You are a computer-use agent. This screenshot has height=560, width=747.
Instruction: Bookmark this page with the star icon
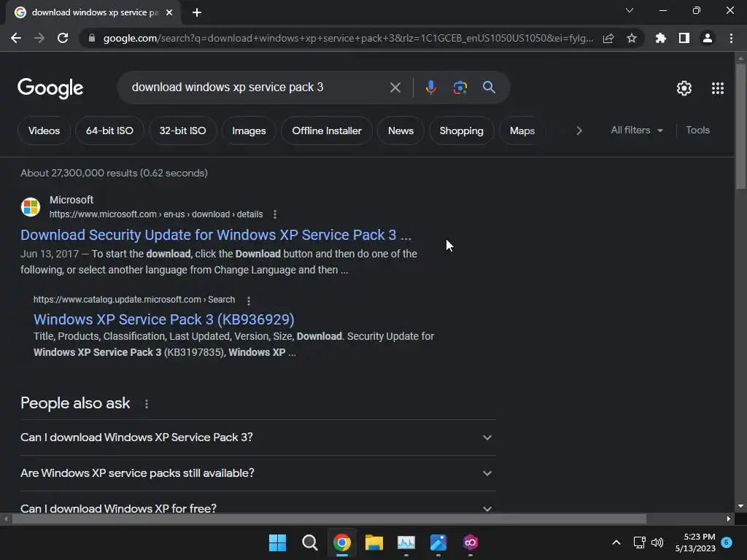(632, 38)
